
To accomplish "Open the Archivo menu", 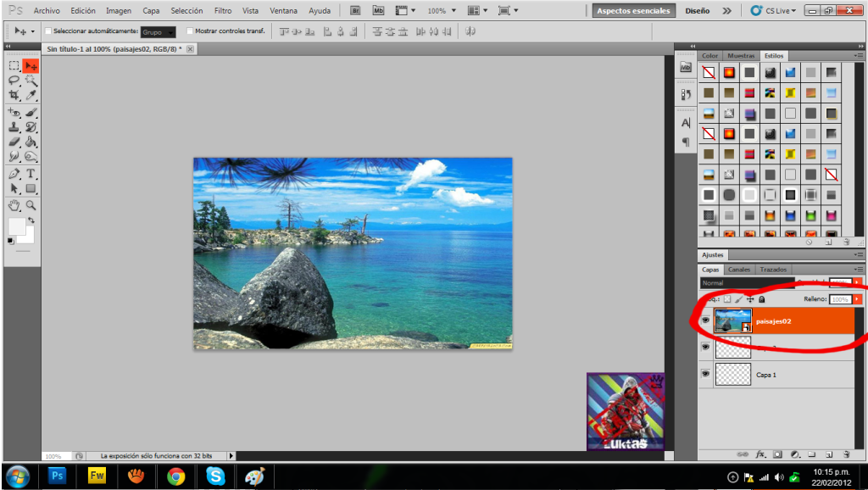I will pos(47,10).
